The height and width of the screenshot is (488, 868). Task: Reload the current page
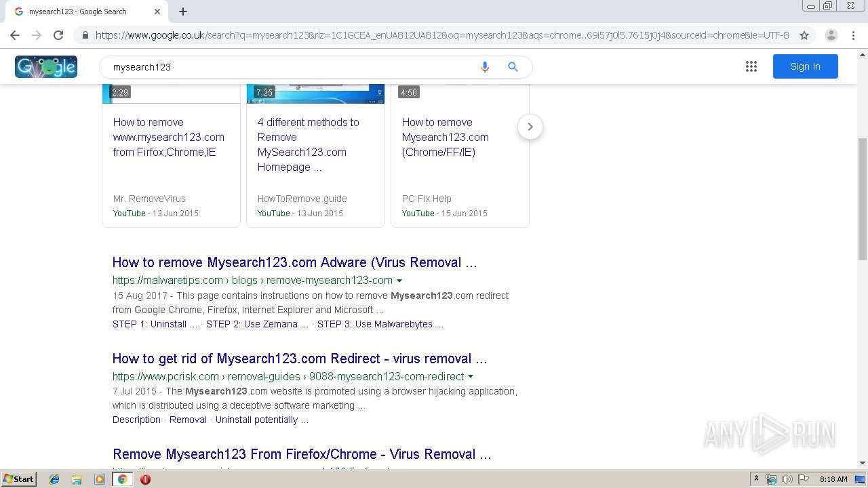pos(58,35)
